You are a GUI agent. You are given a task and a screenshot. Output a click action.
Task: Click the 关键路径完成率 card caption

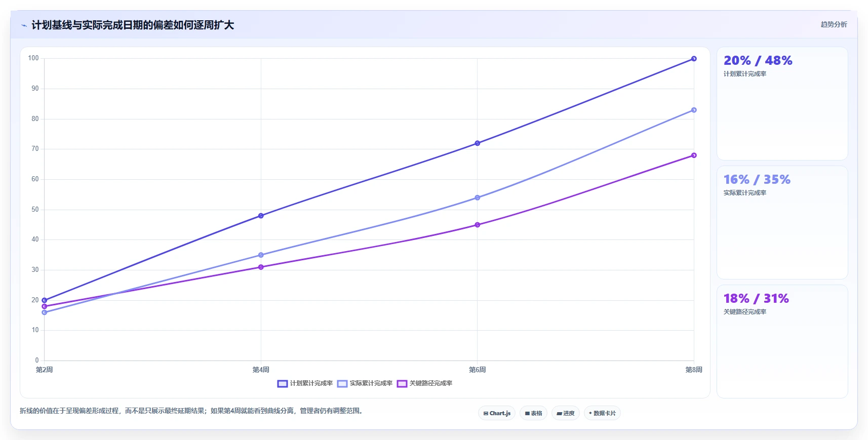point(744,312)
